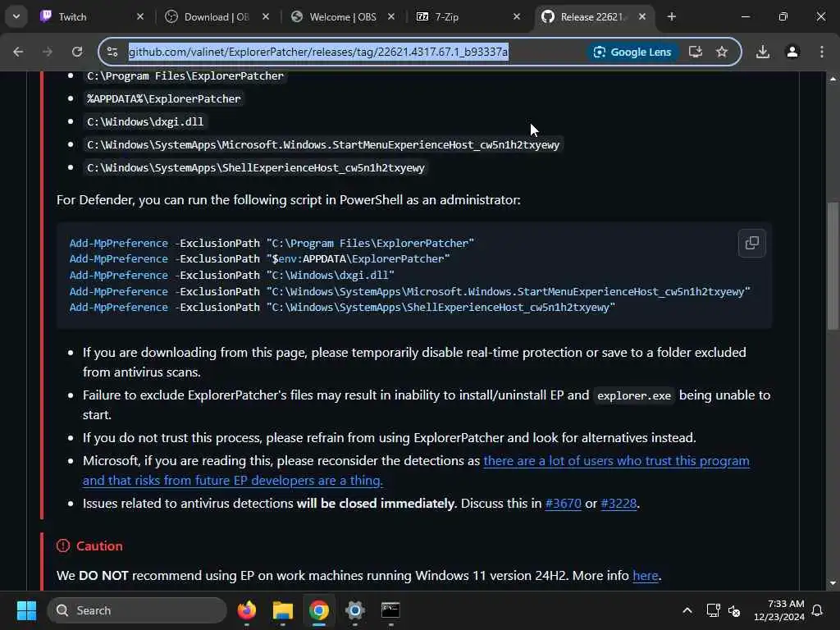Image resolution: width=840 pixels, height=630 pixels.
Task: Select the Release 22621 GitHub tab
Action: click(585, 16)
